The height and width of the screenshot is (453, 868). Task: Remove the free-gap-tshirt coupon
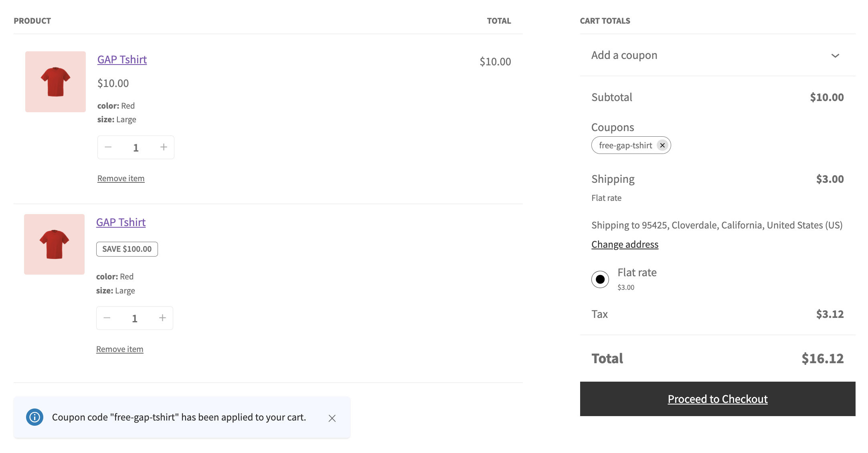point(663,145)
